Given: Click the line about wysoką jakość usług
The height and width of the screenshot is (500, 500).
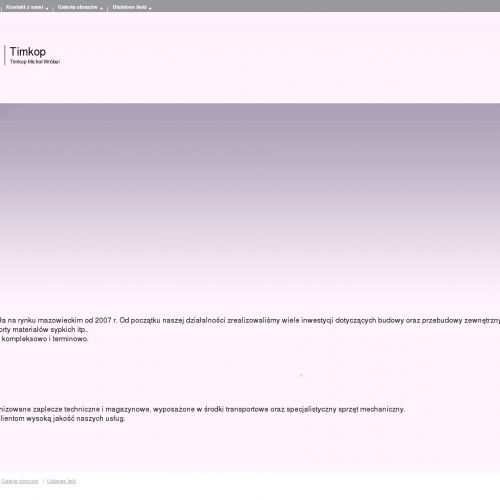Looking at the screenshot, I should point(63,419).
